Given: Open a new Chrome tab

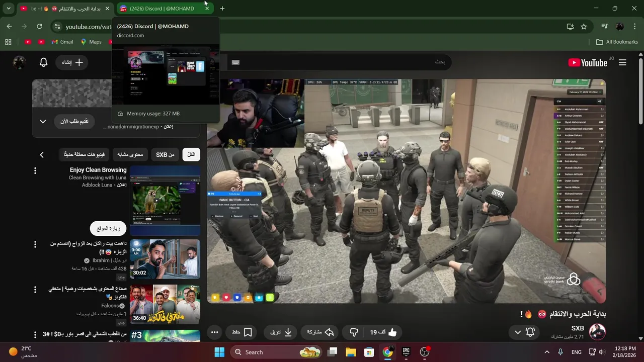Looking at the screenshot, I should point(222,9).
